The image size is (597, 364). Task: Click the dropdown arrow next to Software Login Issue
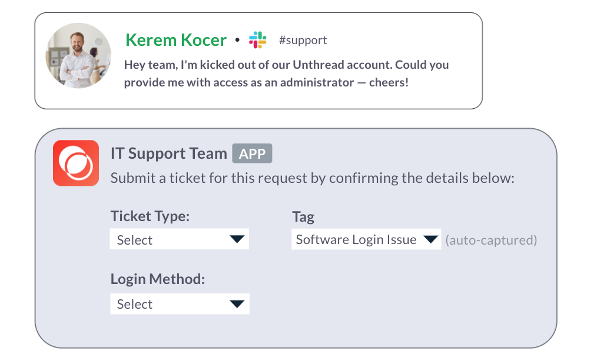coord(429,239)
